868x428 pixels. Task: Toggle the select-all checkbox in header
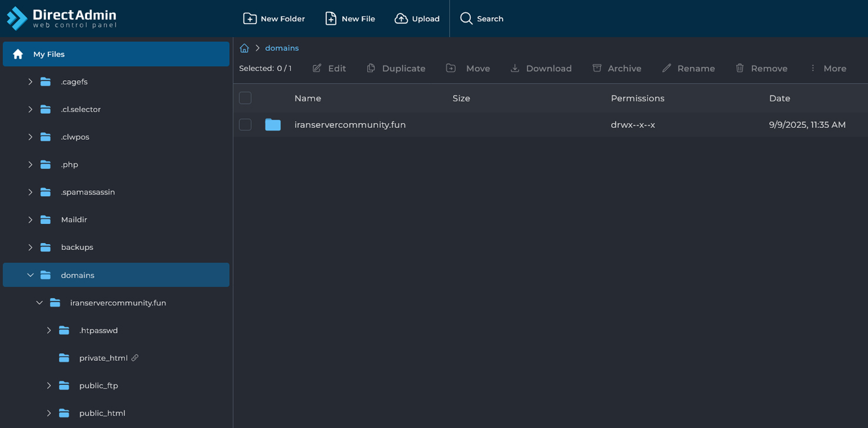pos(245,98)
